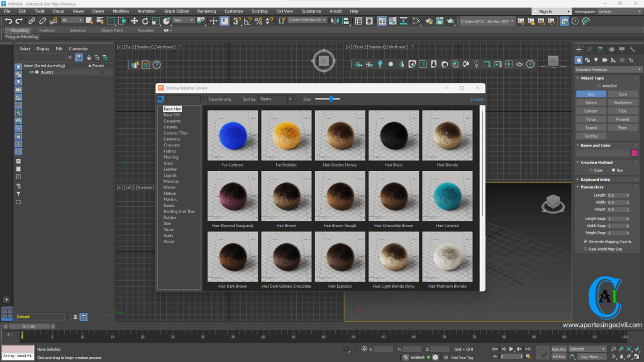Toggle Generate Mapping Coords checkbox
The height and width of the screenshot is (362, 644).
586,241
